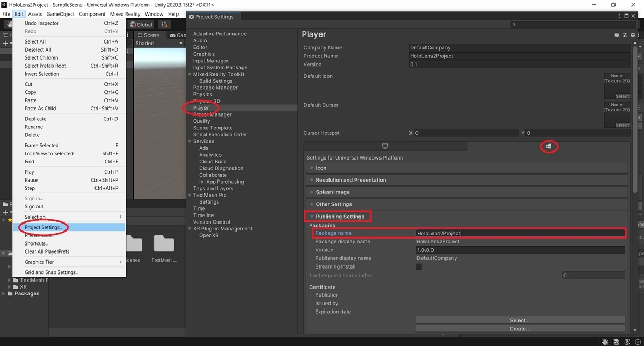This screenshot has height=346, width=644.
Task: Click the grid snapping toolbar icon
Action: [x=164, y=25]
